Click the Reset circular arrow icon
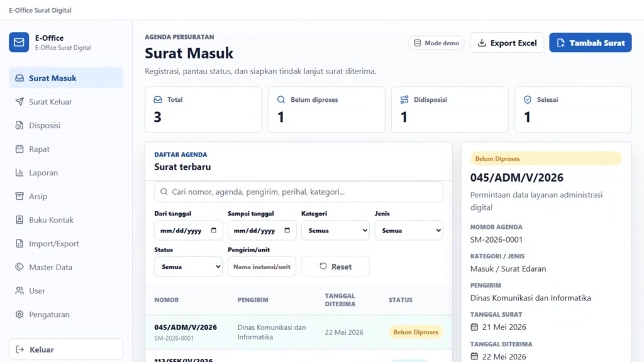The width and height of the screenshot is (644, 362). tap(323, 266)
